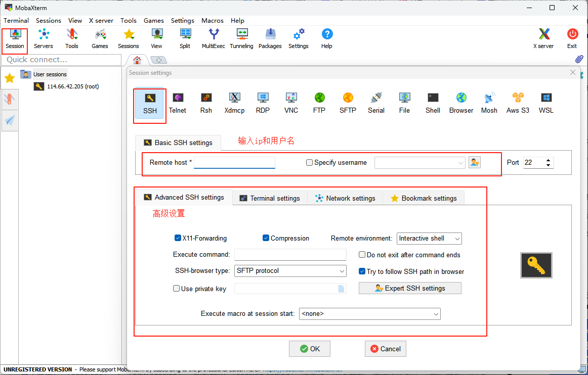Disable X11-Forwarding
The width and height of the screenshot is (588, 375).
(x=178, y=238)
